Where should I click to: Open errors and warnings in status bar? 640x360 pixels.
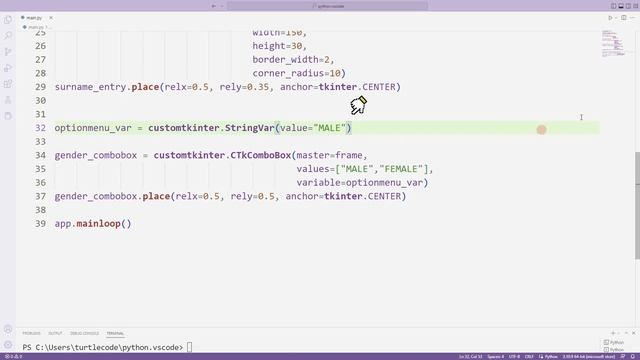click(x=13, y=357)
